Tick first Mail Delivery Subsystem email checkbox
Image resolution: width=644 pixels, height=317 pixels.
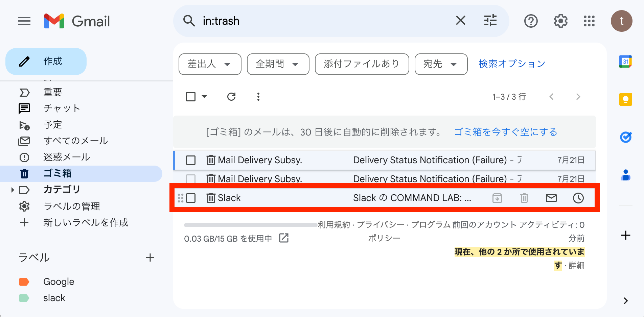pos(191,160)
